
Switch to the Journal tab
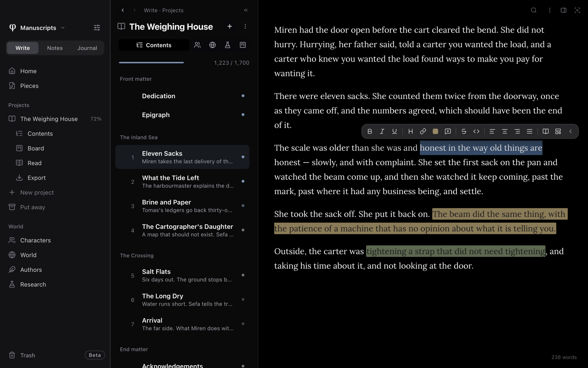point(87,48)
